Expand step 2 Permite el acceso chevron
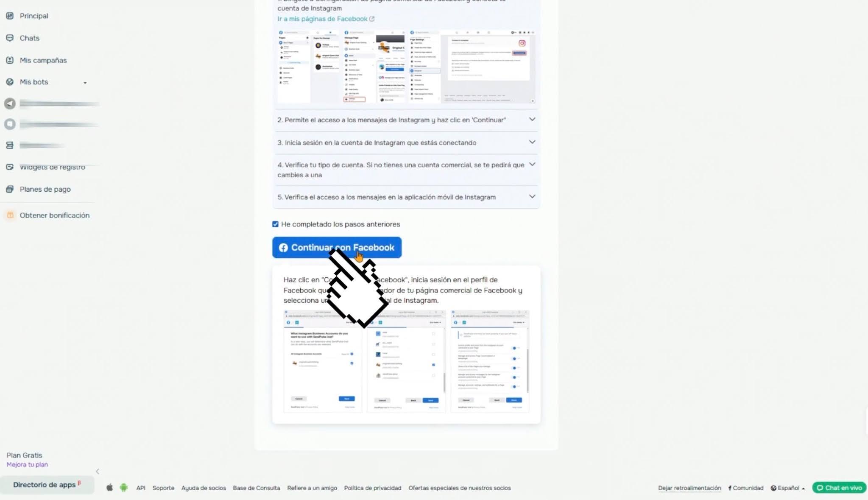 (532, 119)
